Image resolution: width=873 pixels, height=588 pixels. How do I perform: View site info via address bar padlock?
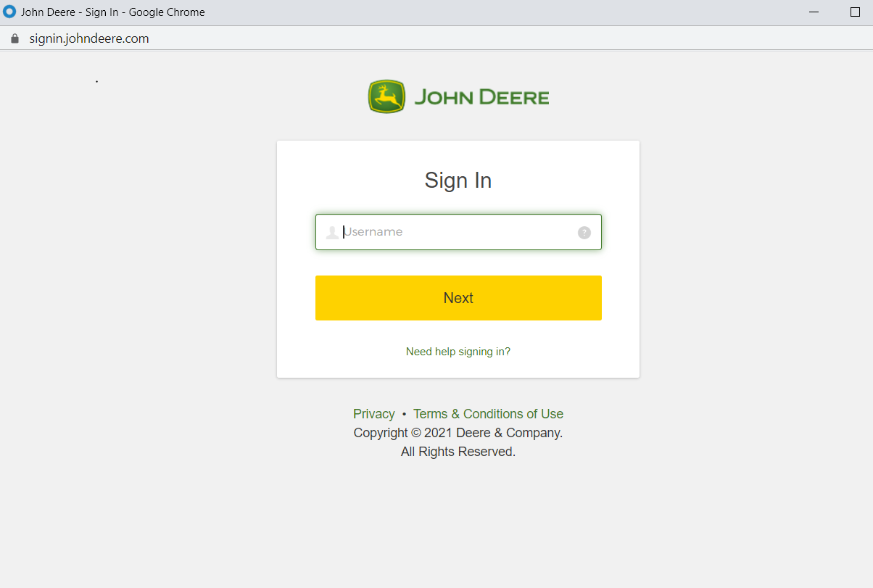(15, 38)
